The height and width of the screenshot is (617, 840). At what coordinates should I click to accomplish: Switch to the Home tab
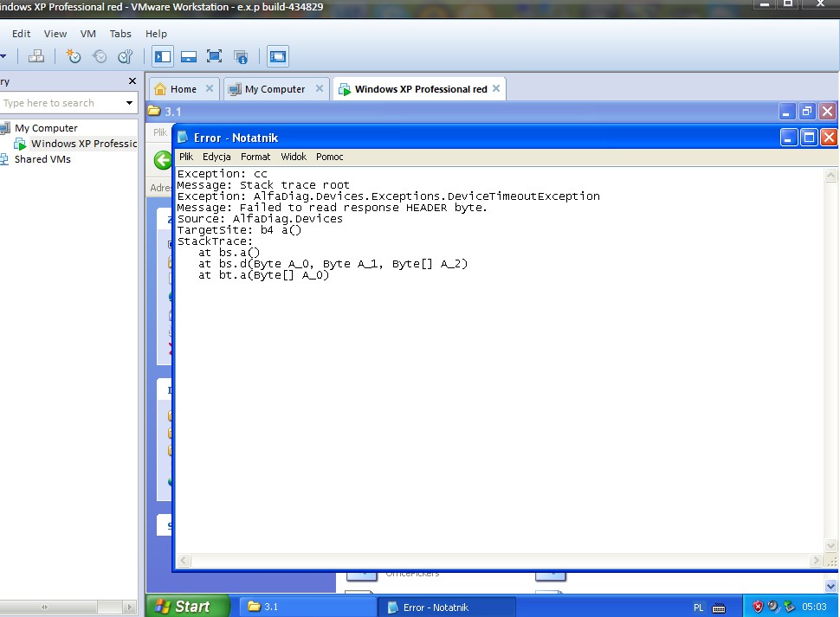(184, 89)
